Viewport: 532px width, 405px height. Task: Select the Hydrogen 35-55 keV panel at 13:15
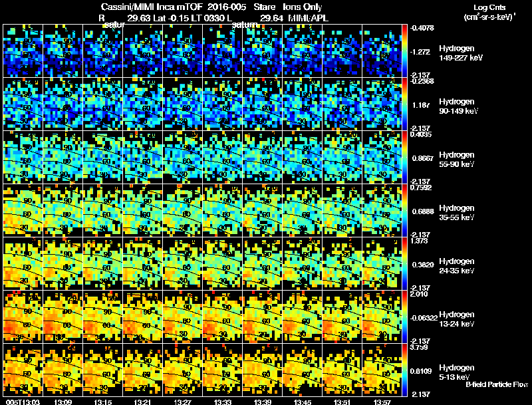click(103, 211)
